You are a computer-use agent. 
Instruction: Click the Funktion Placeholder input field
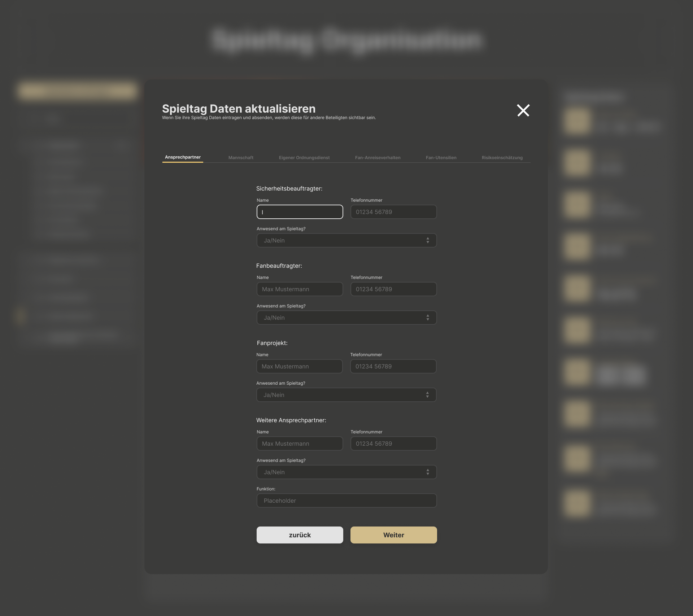point(346,501)
